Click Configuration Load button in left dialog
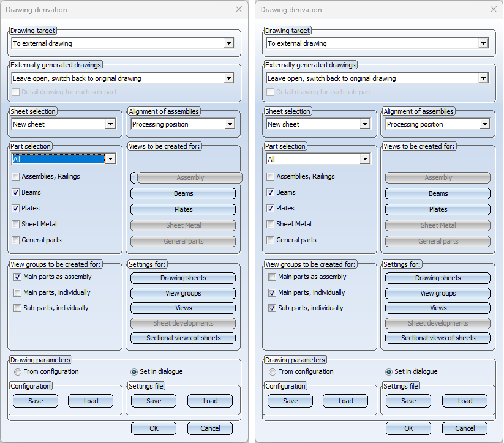Viewport: 504px width, 443px height. [91, 401]
